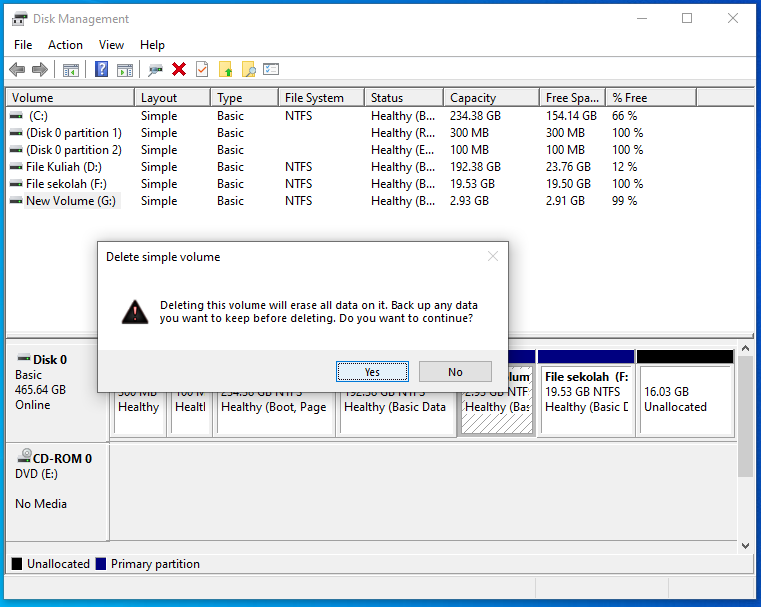Cancel deletion with the No button

[455, 372]
